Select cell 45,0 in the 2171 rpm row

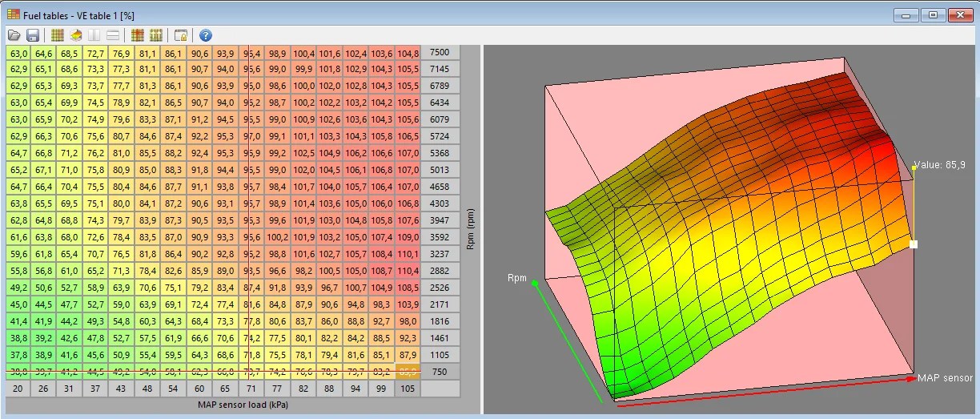click(x=18, y=304)
